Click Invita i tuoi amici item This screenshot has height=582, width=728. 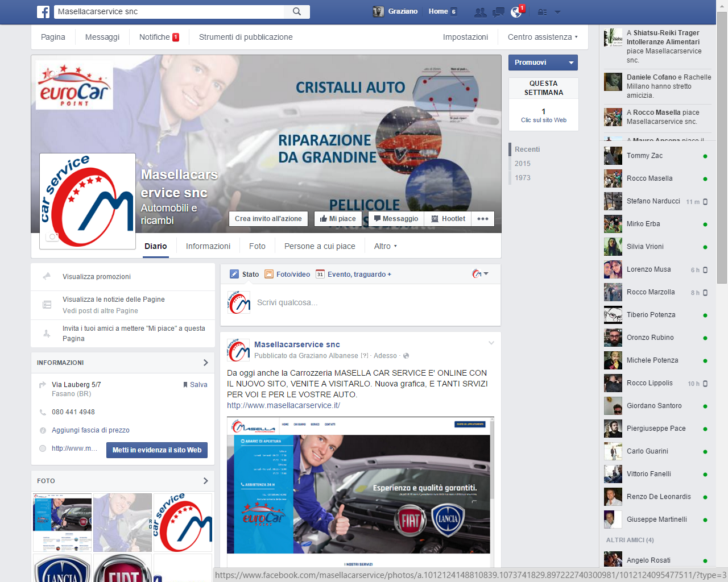pos(134,333)
